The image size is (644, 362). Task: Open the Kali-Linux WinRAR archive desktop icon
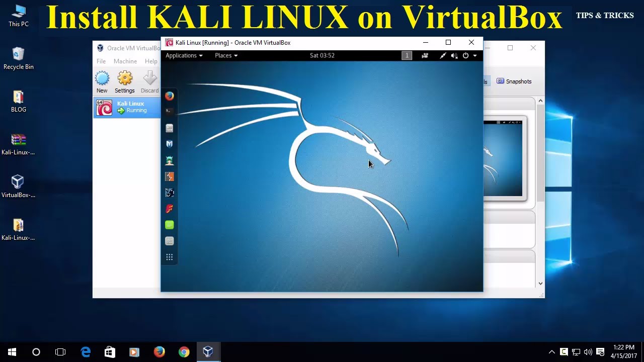pos(18,144)
